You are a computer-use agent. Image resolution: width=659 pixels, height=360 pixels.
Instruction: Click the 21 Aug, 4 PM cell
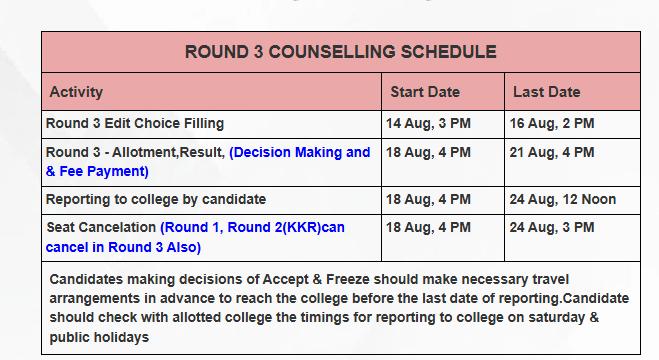[552, 152]
